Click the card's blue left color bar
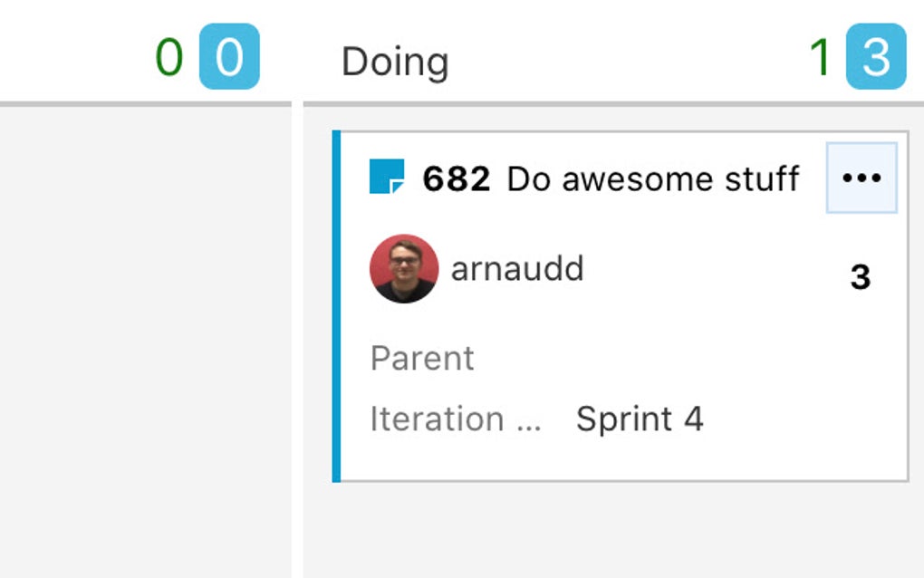The width and height of the screenshot is (924, 578). pyautogui.click(x=337, y=306)
